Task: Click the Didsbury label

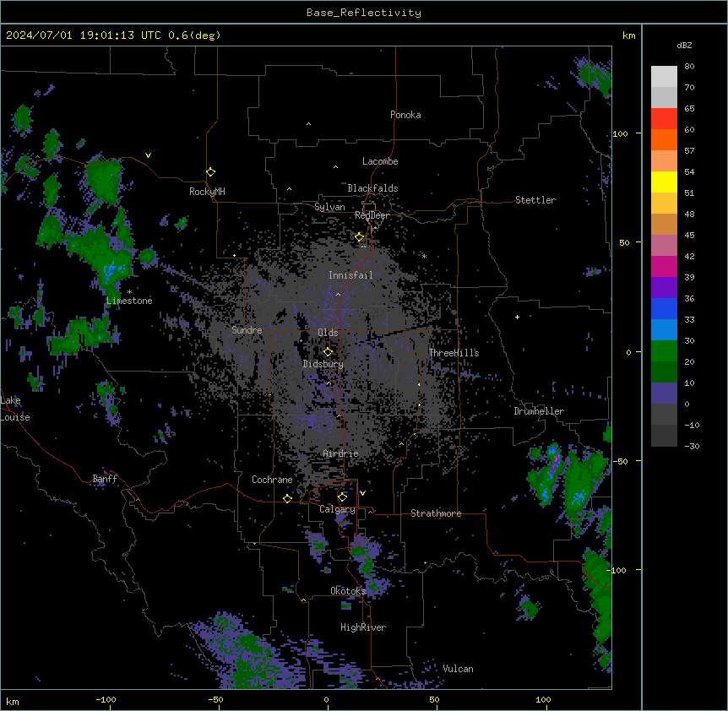Action: coord(323,364)
